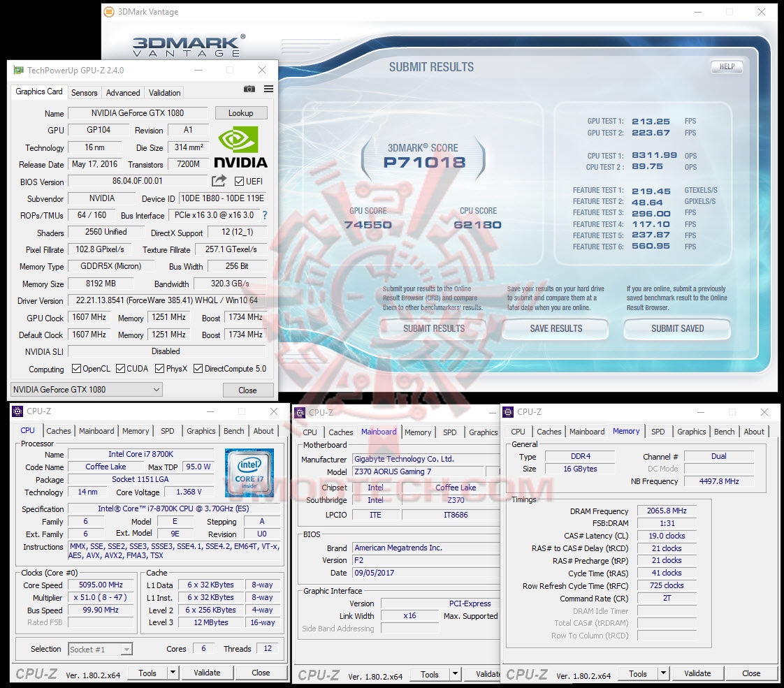
Task: Open the Bench tab in the CPU window
Action: point(233,431)
